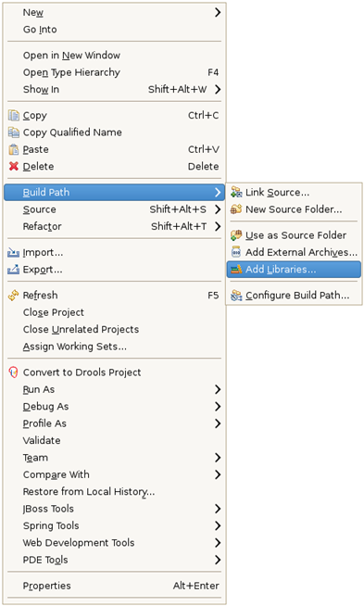Click the Add Libraries books icon
Viewport: 364px width, 606px height.
coord(236,270)
